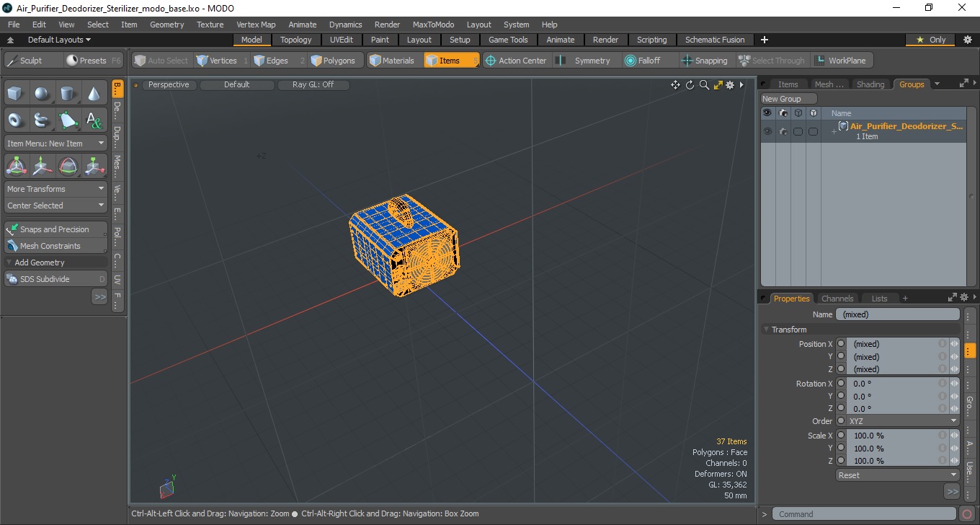
Task: Click the SDS Subdivide button
Action: pos(55,279)
